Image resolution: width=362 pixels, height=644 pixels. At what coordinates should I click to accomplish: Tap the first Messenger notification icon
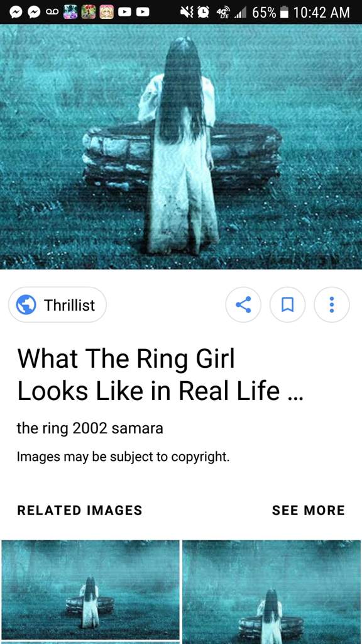[x=16, y=13]
